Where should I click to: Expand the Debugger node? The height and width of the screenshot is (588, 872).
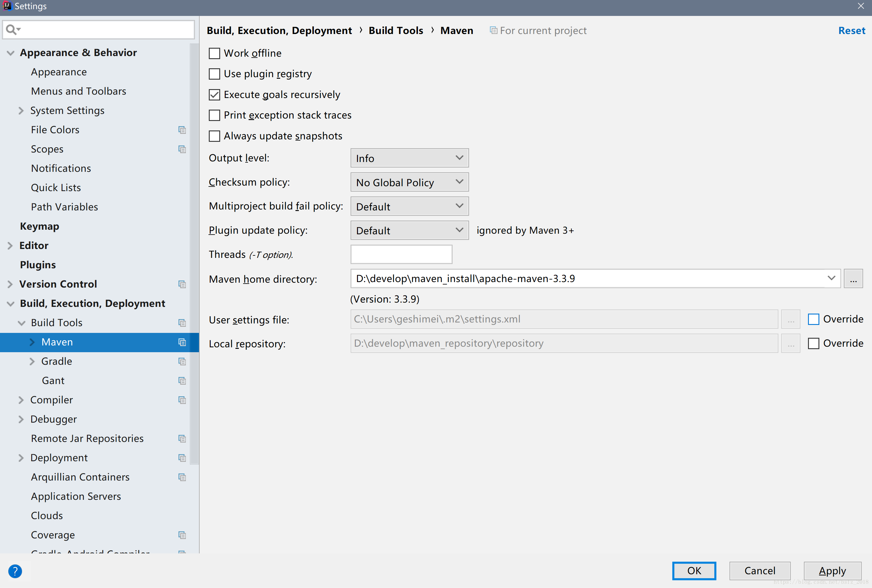[x=21, y=419]
